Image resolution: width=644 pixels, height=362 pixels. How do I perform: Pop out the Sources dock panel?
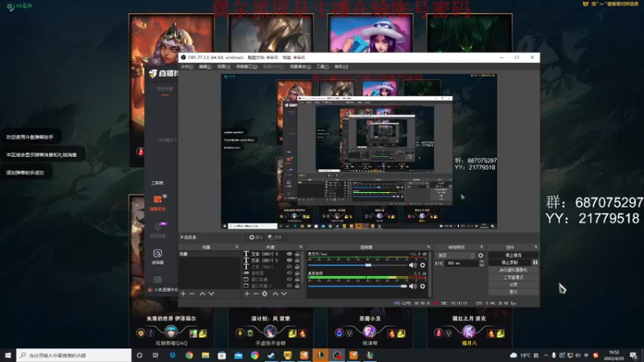click(x=300, y=247)
